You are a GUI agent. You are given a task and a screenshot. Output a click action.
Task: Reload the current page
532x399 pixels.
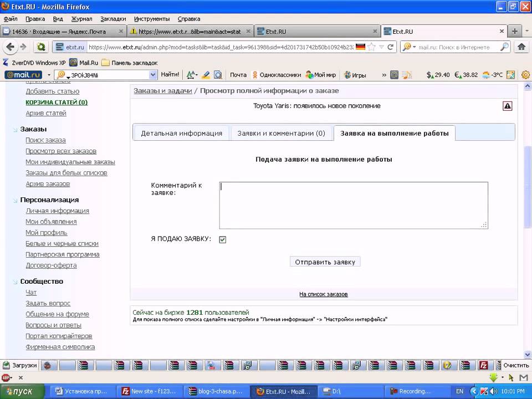point(390,47)
